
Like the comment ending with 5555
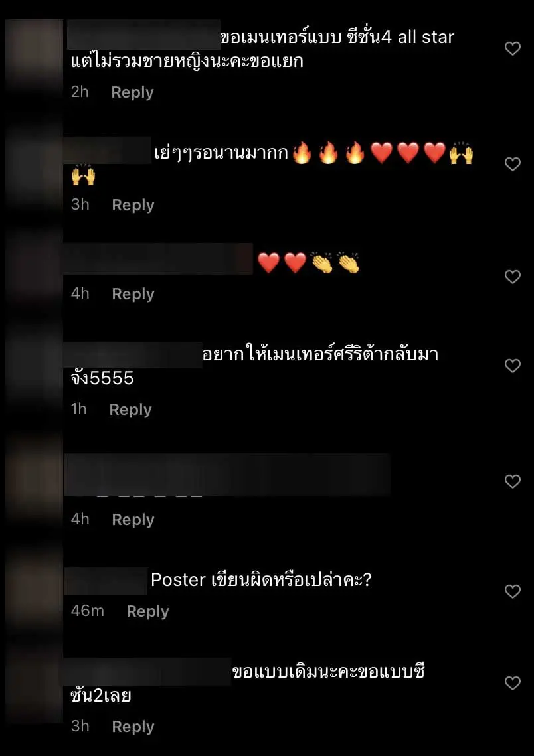coord(512,366)
